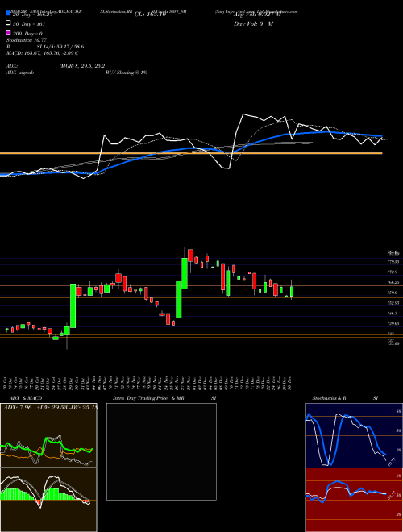The height and width of the screenshot is (532, 403).
Task: Select the '20 Day = 166.27' legend label
Action: coord(32,15)
